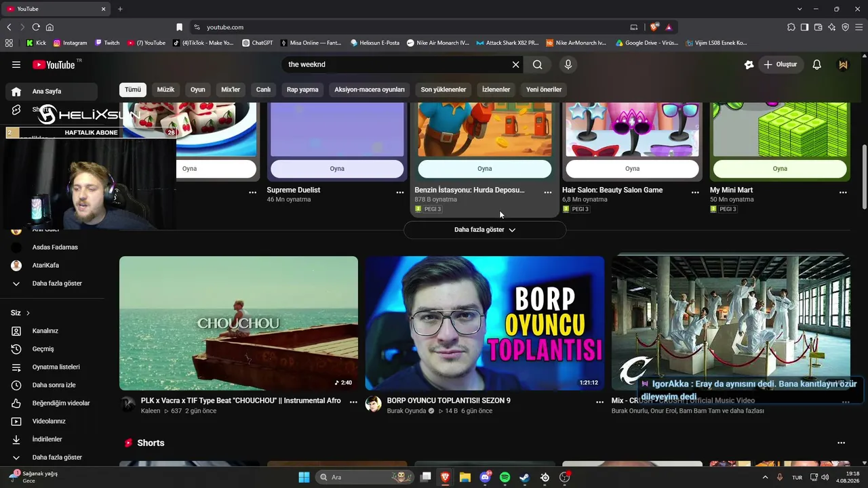The height and width of the screenshot is (488, 868).
Task: Play My Mini Mart with Oyna
Action: 780,169
